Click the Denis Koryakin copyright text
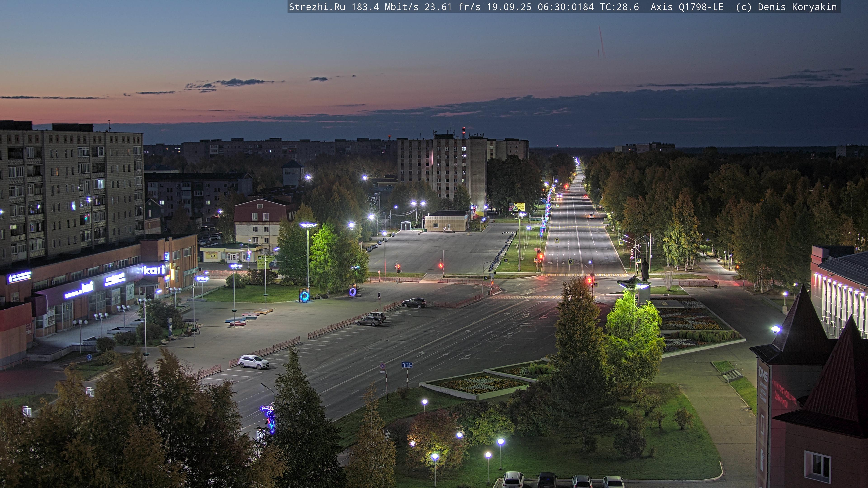Screen dimensions: 868x488 [797, 7]
